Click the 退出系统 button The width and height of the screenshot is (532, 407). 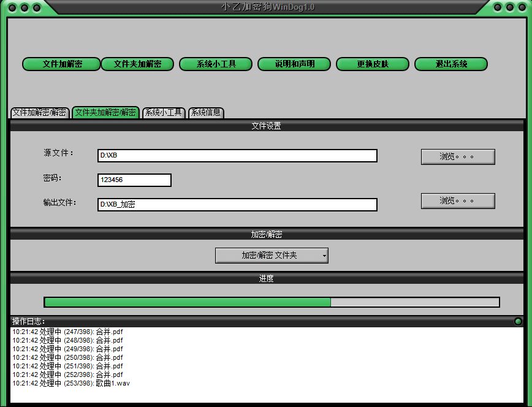[451, 64]
